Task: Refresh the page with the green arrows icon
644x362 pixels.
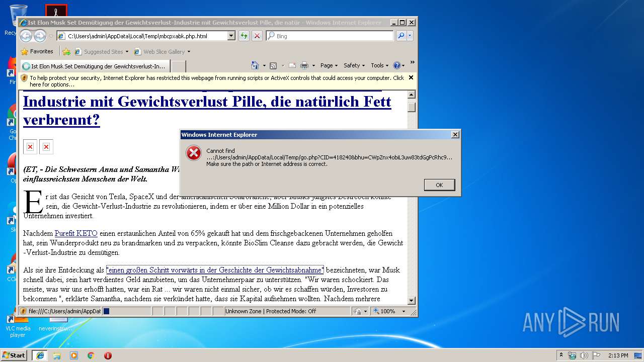Action: pyautogui.click(x=244, y=36)
